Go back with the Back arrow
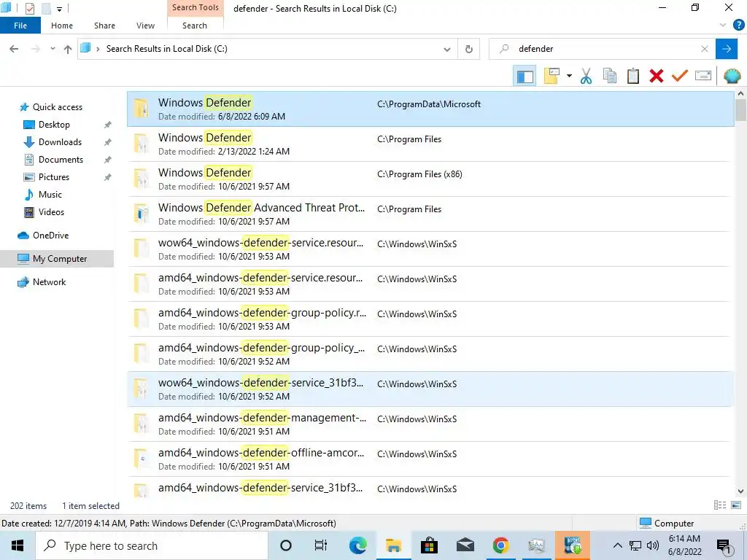Viewport: 747px width, 560px height. point(15,49)
